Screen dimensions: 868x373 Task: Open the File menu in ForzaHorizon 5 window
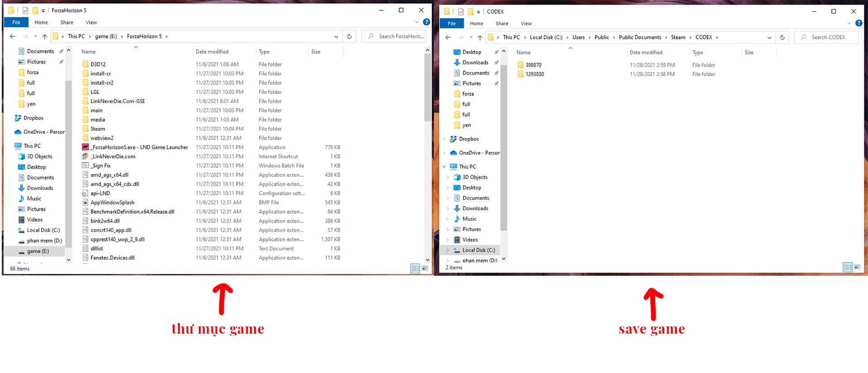[x=16, y=23]
